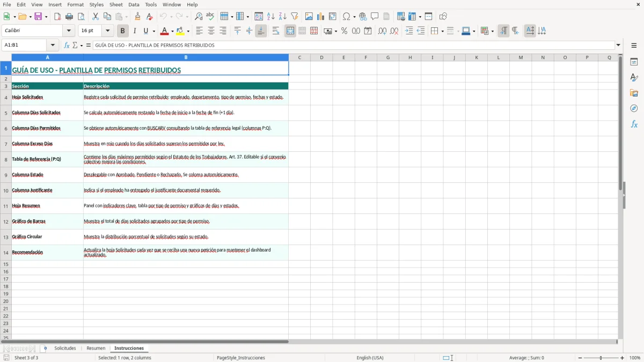Toggle Left-to-Right text direction
The image size is (644, 362).
coord(503,31)
